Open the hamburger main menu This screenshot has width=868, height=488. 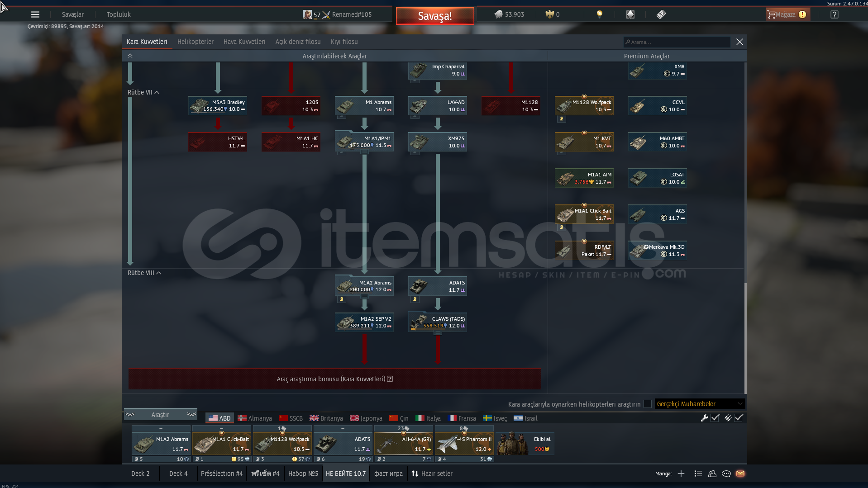click(x=35, y=14)
